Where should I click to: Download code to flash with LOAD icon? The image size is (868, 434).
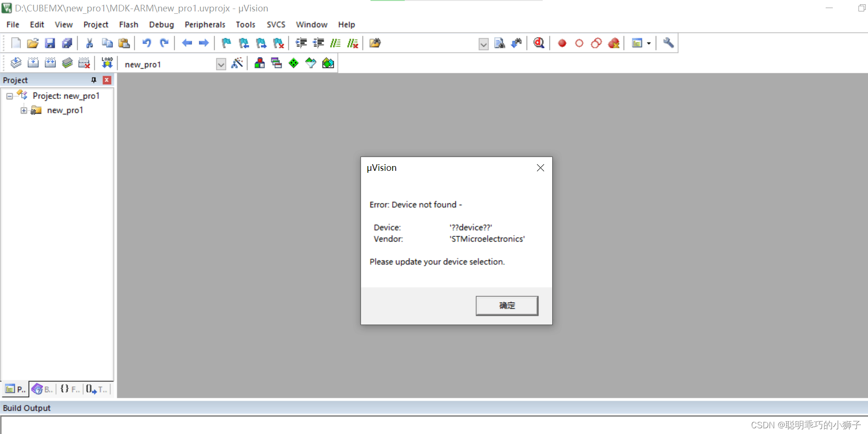click(x=107, y=62)
